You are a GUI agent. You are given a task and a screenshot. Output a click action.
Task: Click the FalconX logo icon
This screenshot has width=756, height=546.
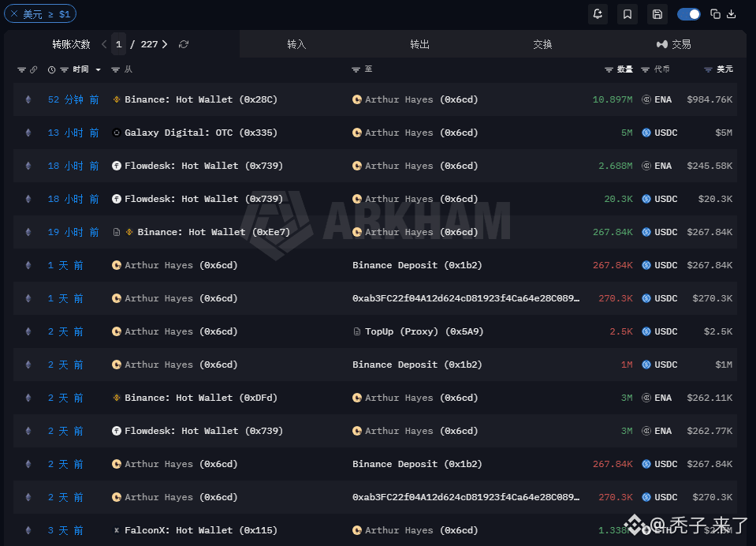click(x=116, y=530)
